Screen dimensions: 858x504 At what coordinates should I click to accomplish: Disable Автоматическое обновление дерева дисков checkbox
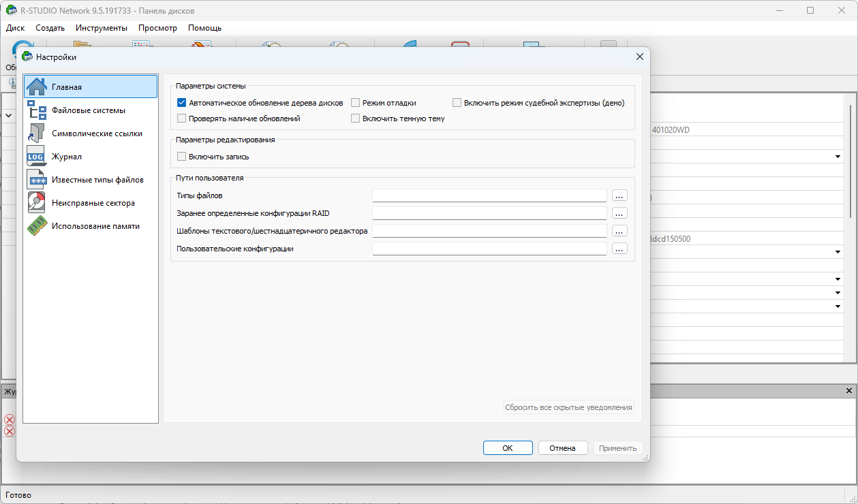182,103
